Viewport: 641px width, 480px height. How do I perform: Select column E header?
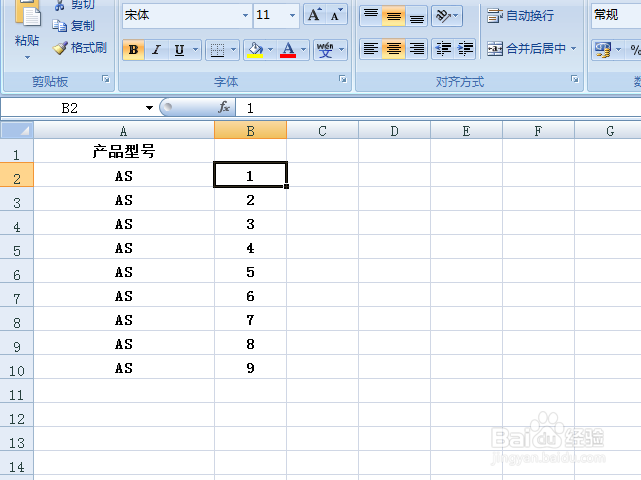coord(466,131)
